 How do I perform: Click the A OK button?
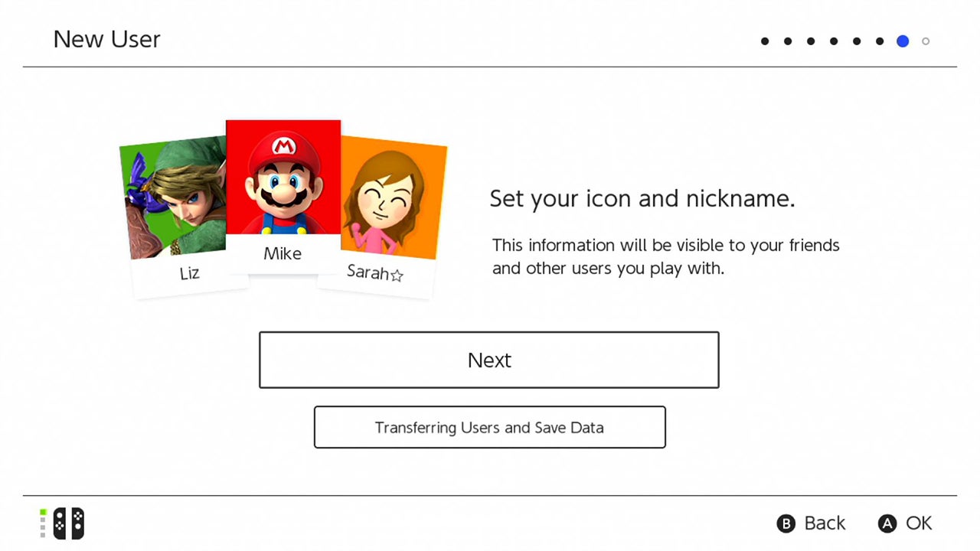(905, 523)
